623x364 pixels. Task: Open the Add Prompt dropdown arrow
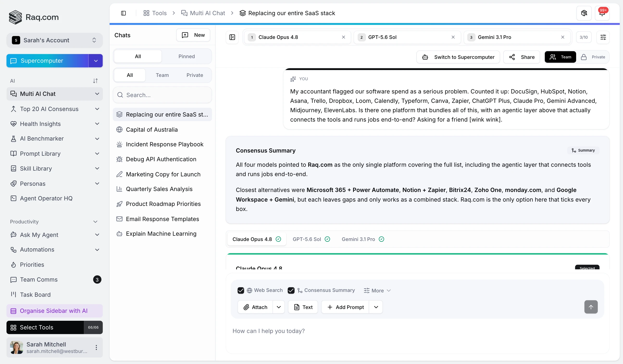(x=376, y=307)
